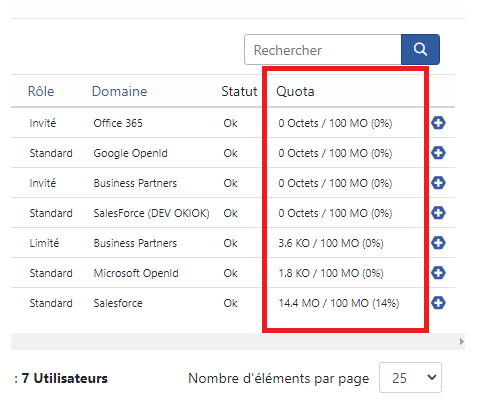The height and width of the screenshot is (407, 483).
Task: Select the 3.6 KO quota cell
Action: tap(331, 243)
